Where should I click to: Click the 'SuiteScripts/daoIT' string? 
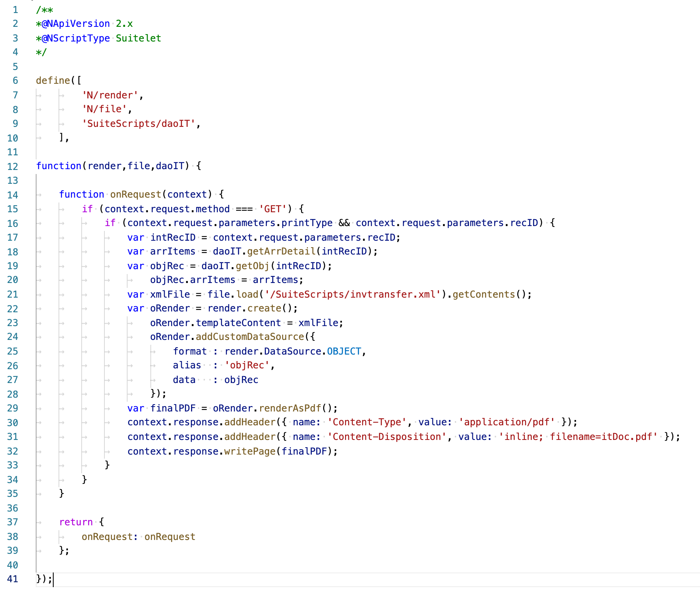click(139, 124)
